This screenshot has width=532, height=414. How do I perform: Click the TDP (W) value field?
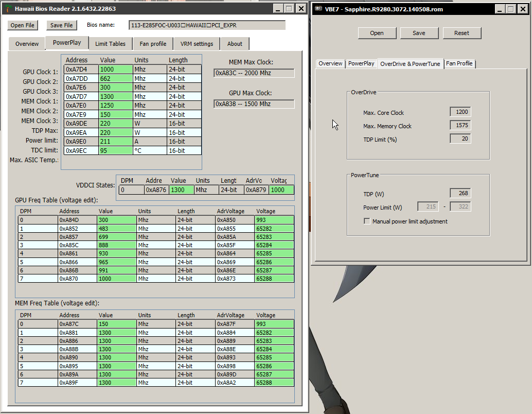460,194
